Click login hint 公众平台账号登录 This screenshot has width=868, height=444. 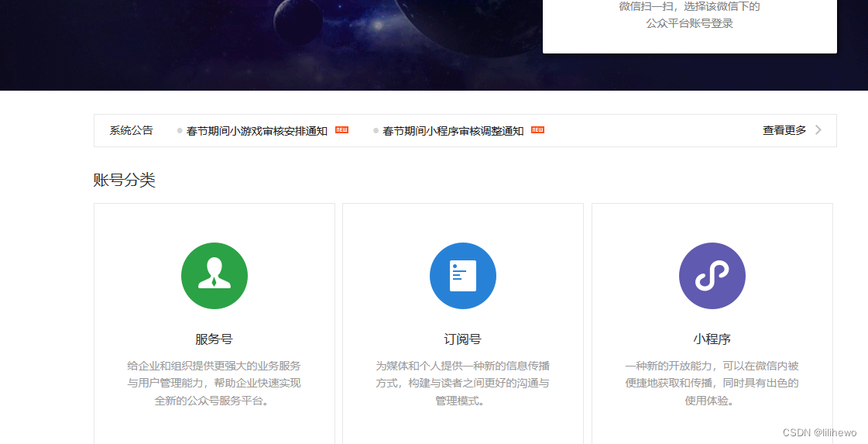click(x=689, y=23)
